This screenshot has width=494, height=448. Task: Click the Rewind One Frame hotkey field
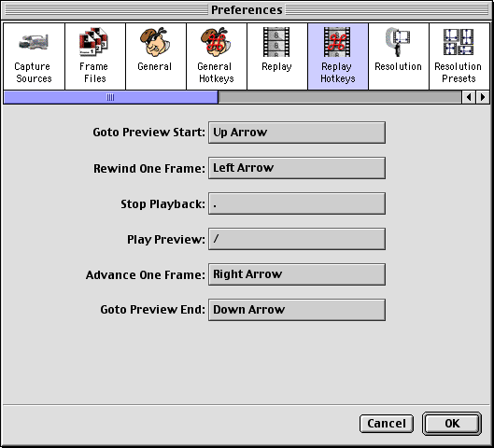[x=297, y=168]
